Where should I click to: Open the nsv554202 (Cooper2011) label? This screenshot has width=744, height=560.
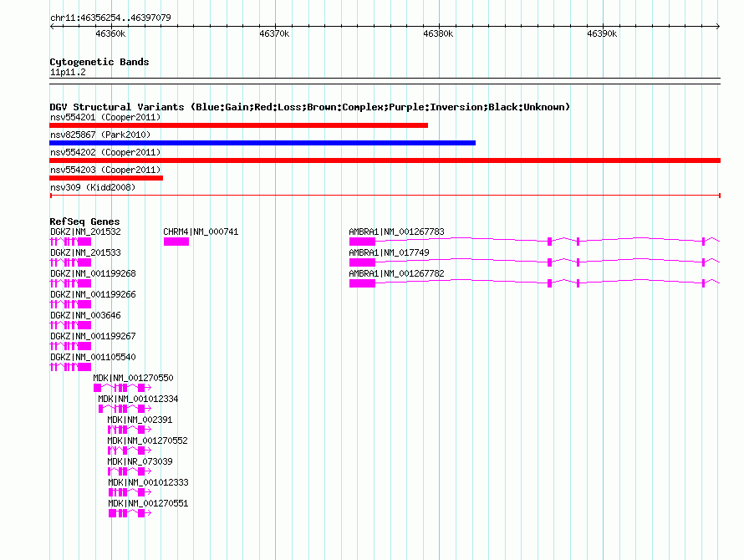click(105, 152)
